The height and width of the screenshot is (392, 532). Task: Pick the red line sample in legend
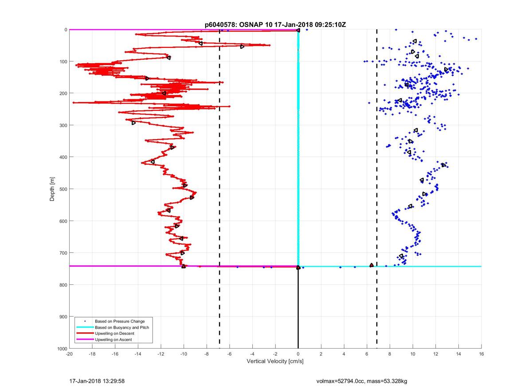[85, 333]
